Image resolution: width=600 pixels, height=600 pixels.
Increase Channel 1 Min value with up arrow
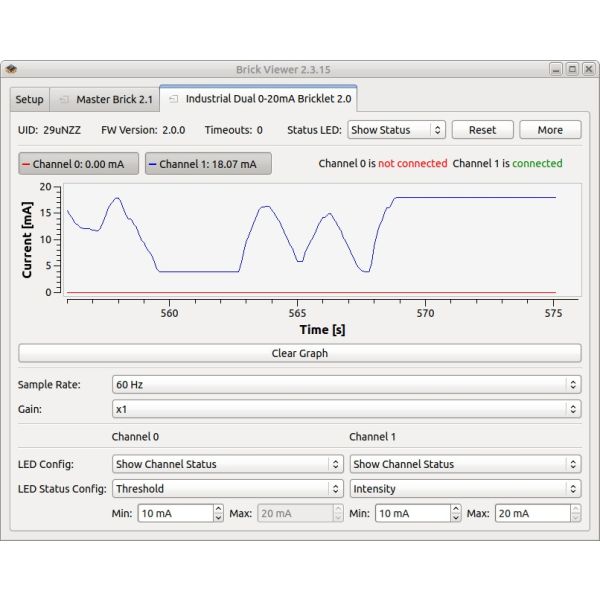pyautogui.click(x=456, y=509)
